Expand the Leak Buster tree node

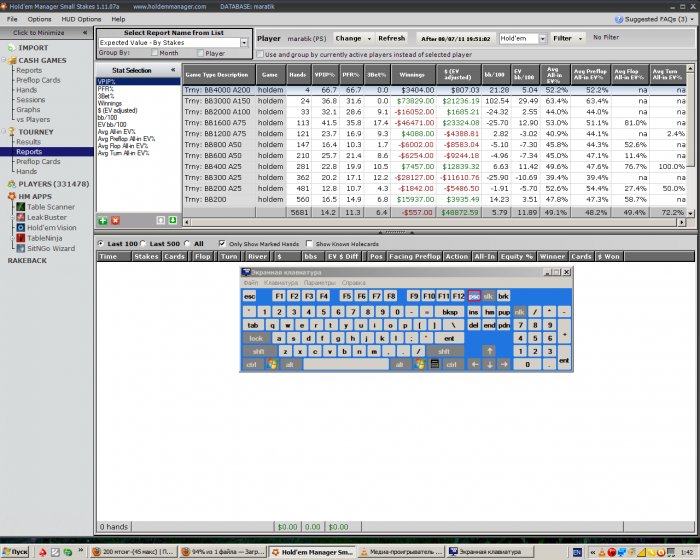13,217
